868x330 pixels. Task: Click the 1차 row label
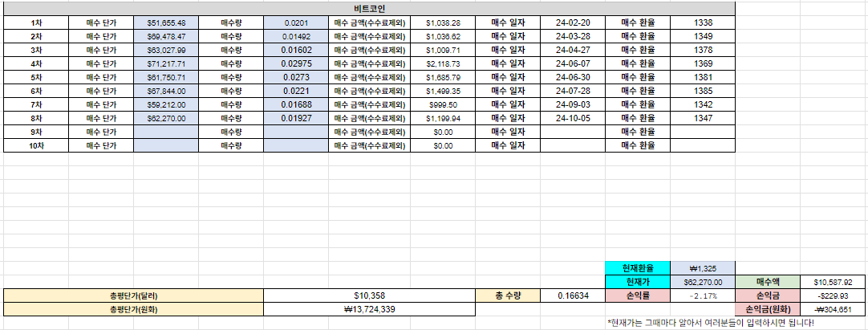coord(36,22)
